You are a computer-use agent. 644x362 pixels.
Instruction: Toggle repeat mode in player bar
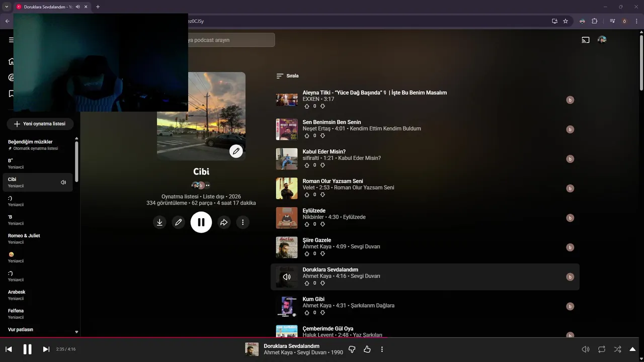602,349
